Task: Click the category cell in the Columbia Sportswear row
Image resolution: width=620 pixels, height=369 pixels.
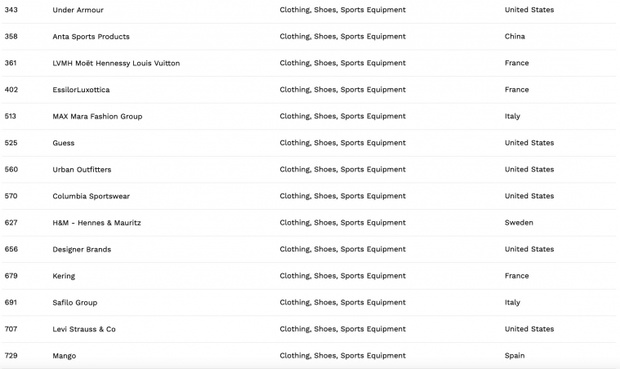Action: click(342, 196)
